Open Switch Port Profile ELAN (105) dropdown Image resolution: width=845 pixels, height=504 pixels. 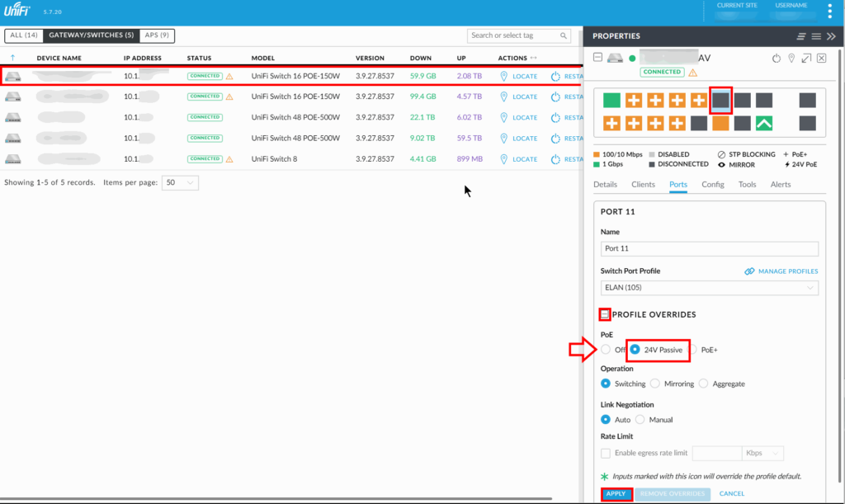(x=709, y=288)
